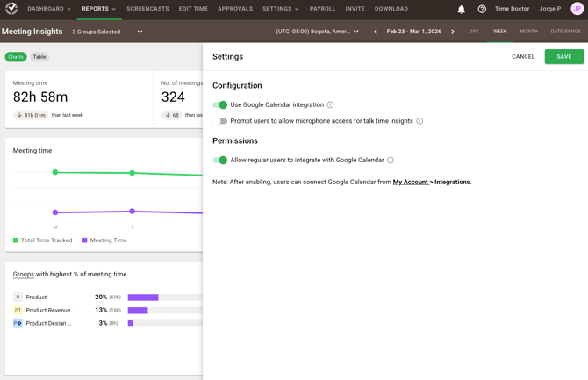Disable Use Google Calendar integration toggle

click(x=220, y=105)
